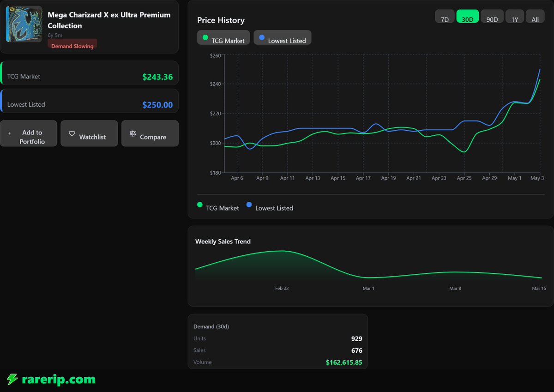Click the Weekly Sales Trend heading

click(223, 241)
